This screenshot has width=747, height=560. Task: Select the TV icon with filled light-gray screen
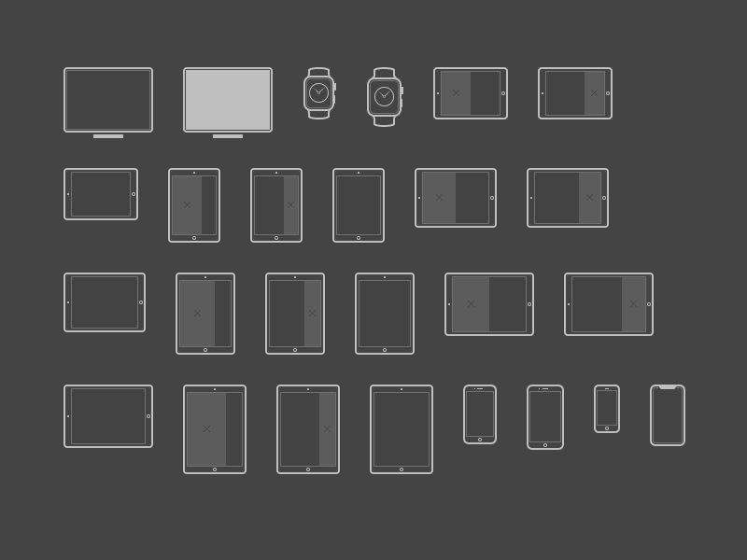[x=228, y=103]
